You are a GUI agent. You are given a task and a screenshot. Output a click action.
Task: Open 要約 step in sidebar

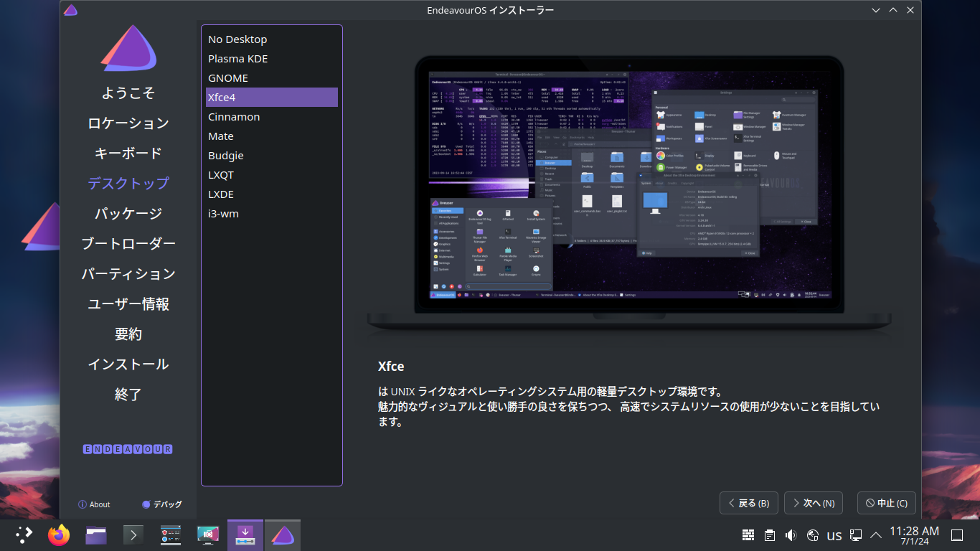[x=128, y=334]
